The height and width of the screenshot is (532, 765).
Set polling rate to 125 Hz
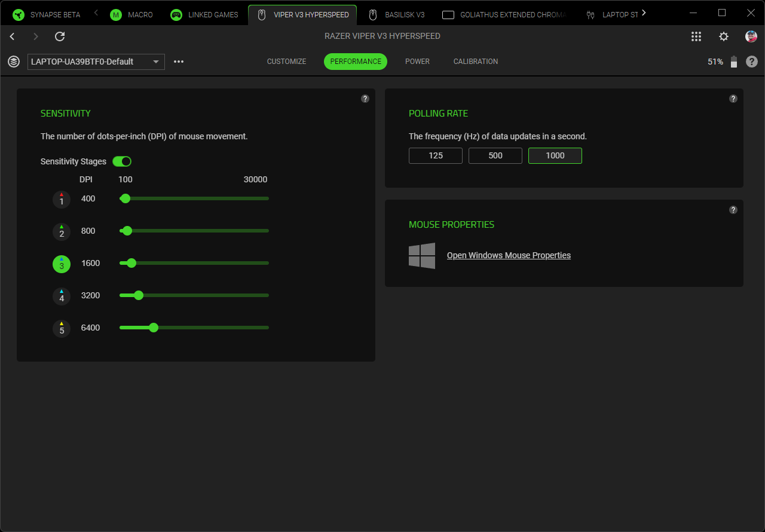[x=436, y=155]
